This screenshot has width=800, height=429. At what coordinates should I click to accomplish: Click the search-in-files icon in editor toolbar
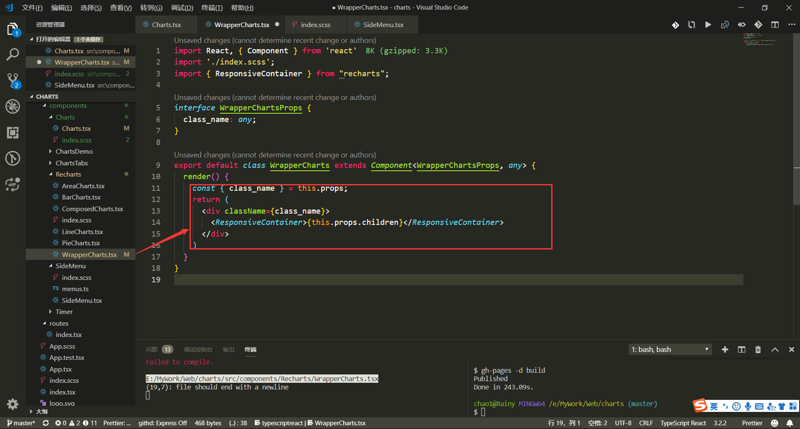(724, 24)
